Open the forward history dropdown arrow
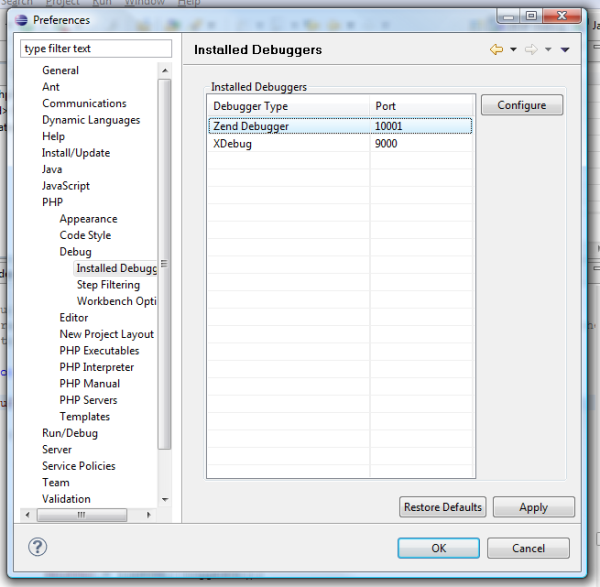The width and height of the screenshot is (600, 587). click(x=548, y=49)
